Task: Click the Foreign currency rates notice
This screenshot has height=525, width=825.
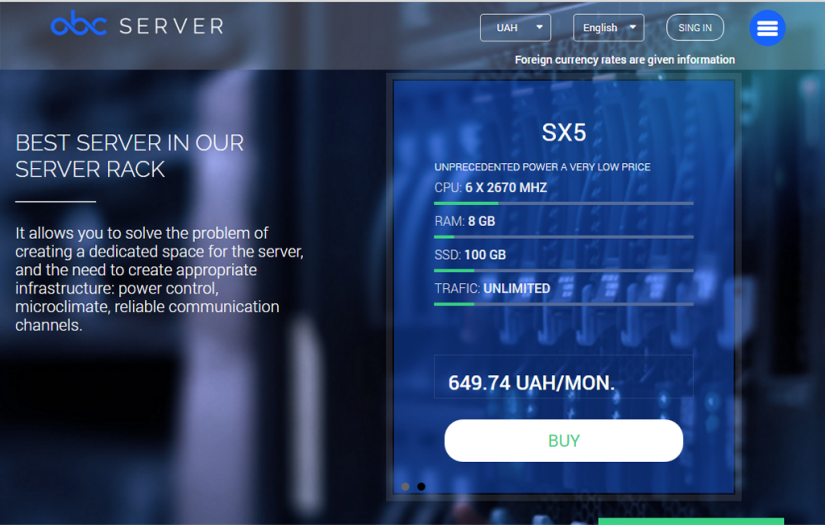Action: point(625,60)
